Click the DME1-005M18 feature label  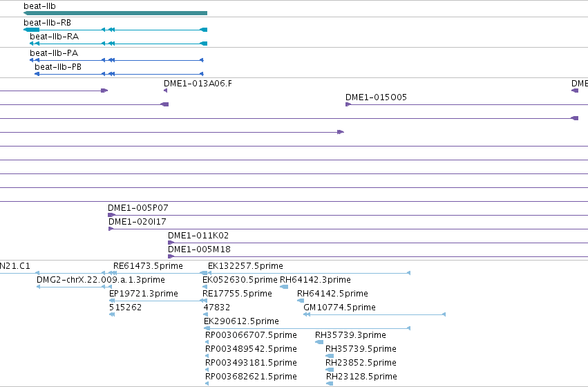pos(199,249)
